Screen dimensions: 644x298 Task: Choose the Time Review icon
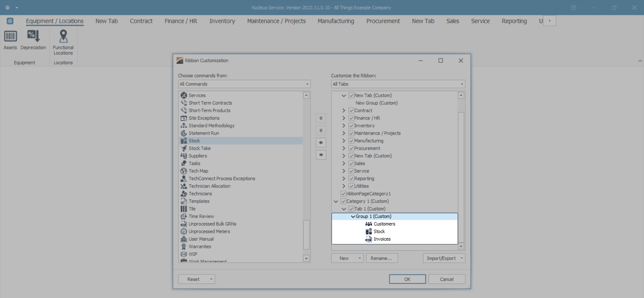184,216
